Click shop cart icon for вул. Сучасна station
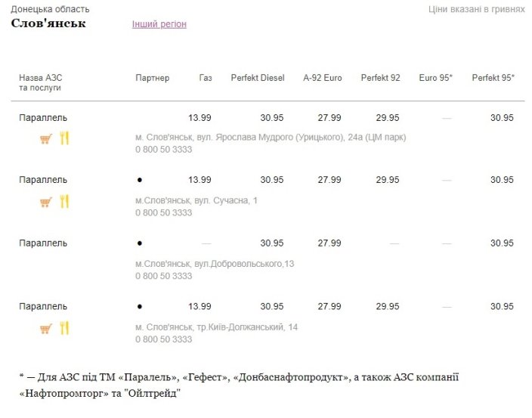 [46, 203]
